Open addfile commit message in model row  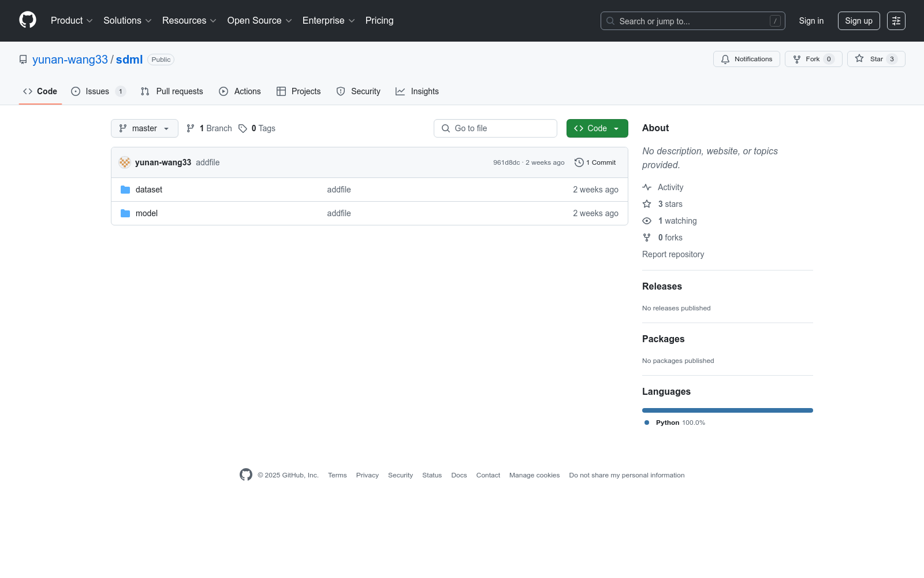339,213
